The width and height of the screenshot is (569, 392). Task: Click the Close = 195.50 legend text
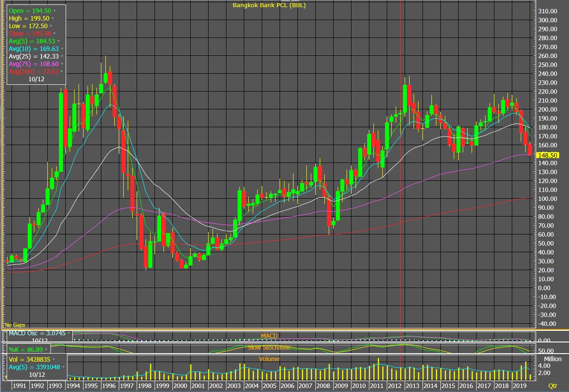point(30,33)
